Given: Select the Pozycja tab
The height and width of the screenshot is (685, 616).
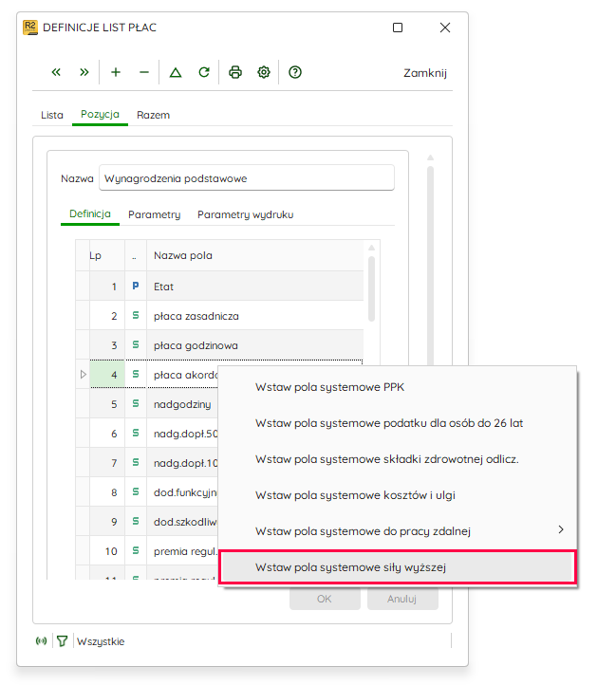Looking at the screenshot, I should (x=100, y=115).
